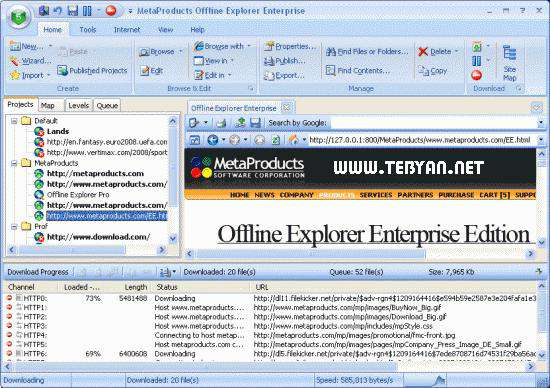550x388 pixels.
Task: Select the HTTP6 download row
Action: click(x=270, y=354)
